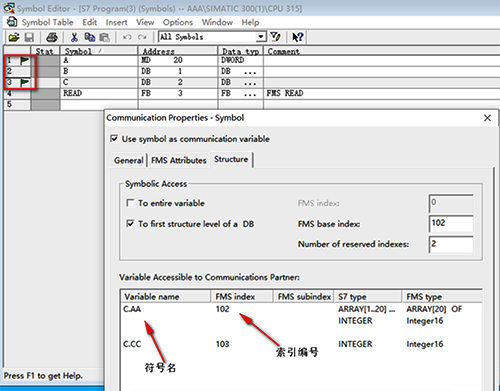
Task: Click the Number of reserved indexes field
Action: click(451, 244)
